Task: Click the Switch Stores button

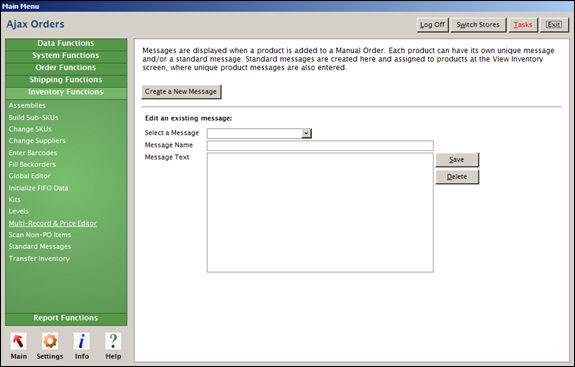Action: pos(478,25)
